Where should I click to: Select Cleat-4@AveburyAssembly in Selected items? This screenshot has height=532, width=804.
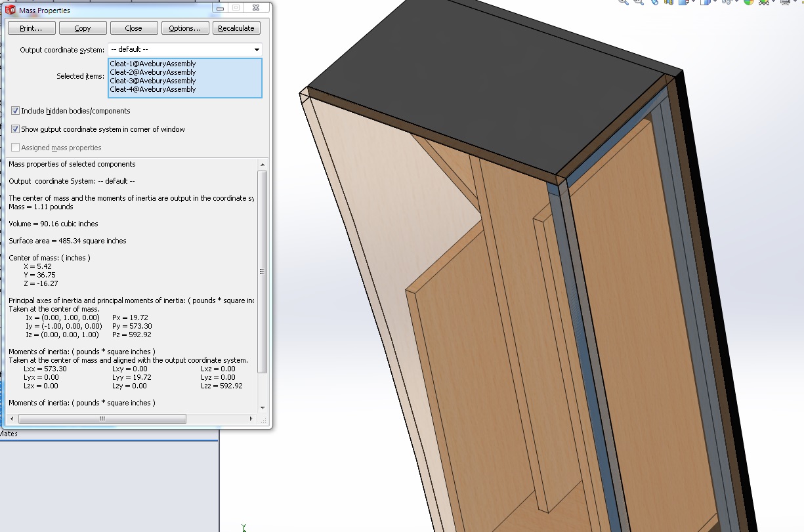pyautogui.click(x=153, y=89)
